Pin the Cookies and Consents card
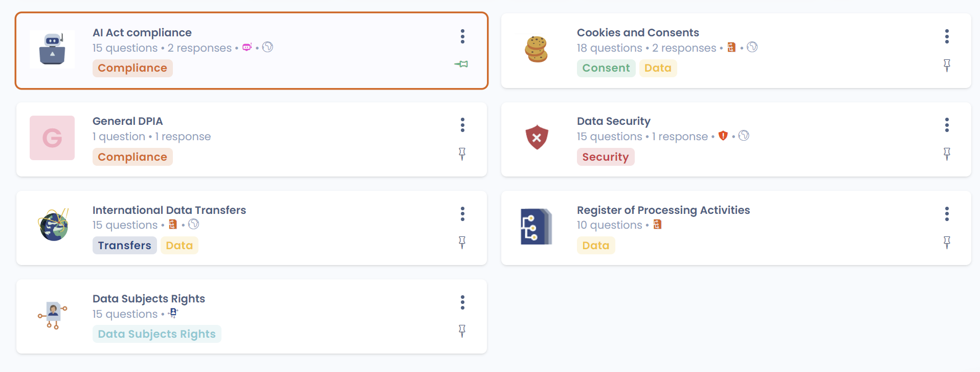Viewport: 980px width, 372px height. coord(947,65)
